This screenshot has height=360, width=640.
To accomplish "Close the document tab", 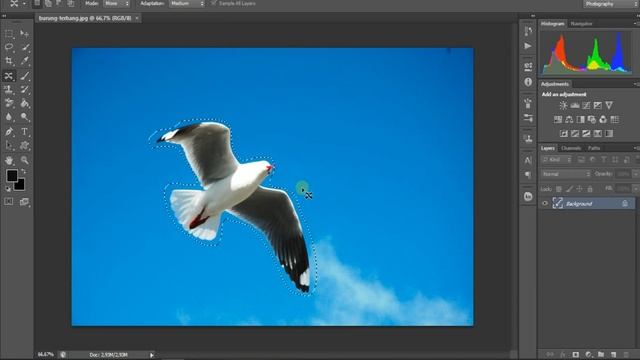I will (x=137, y=18).
